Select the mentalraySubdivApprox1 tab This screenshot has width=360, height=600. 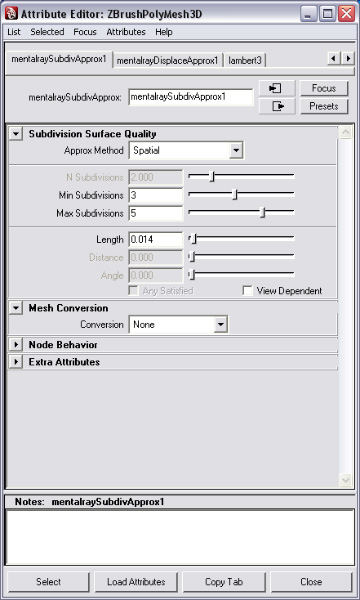[59, 59]
